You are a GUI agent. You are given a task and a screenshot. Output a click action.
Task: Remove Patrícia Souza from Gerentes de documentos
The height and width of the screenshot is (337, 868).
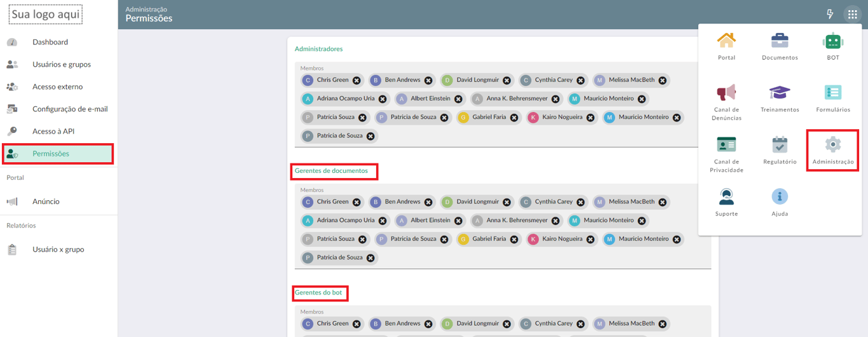pos(362,240)
